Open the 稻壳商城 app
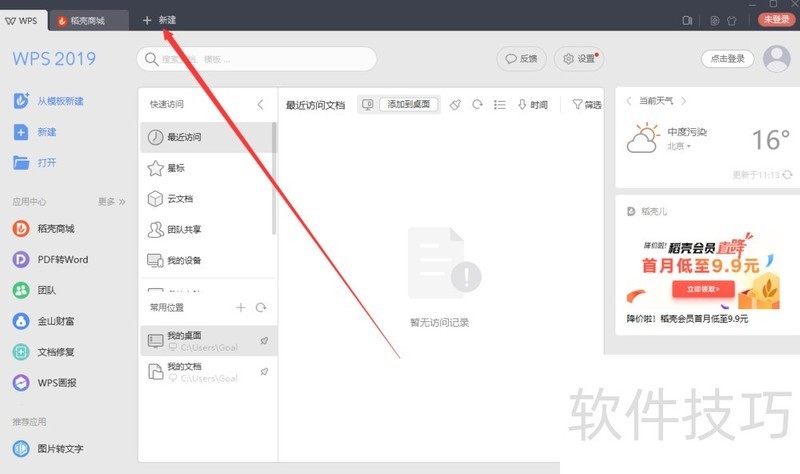 (x=44, y=229)
